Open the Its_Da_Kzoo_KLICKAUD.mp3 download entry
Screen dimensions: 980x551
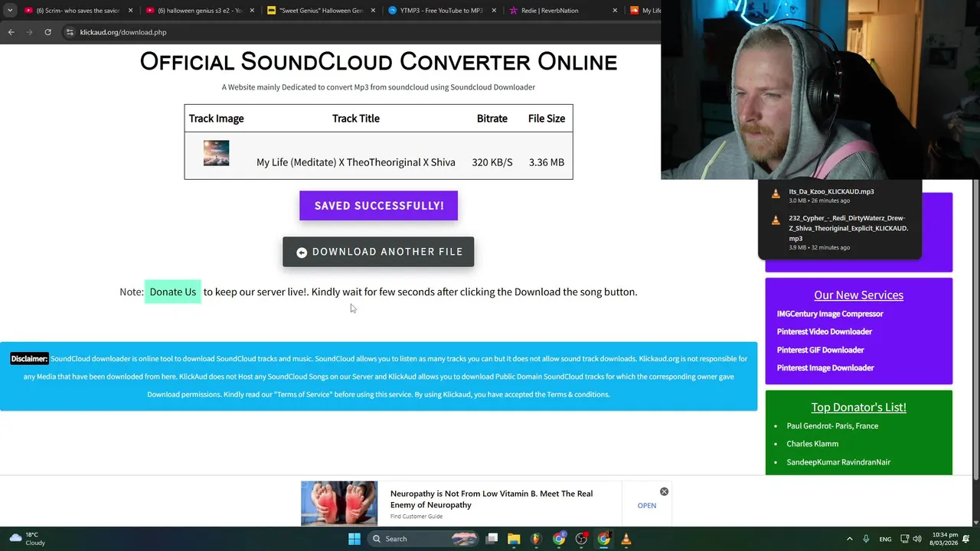coord(839,195)
